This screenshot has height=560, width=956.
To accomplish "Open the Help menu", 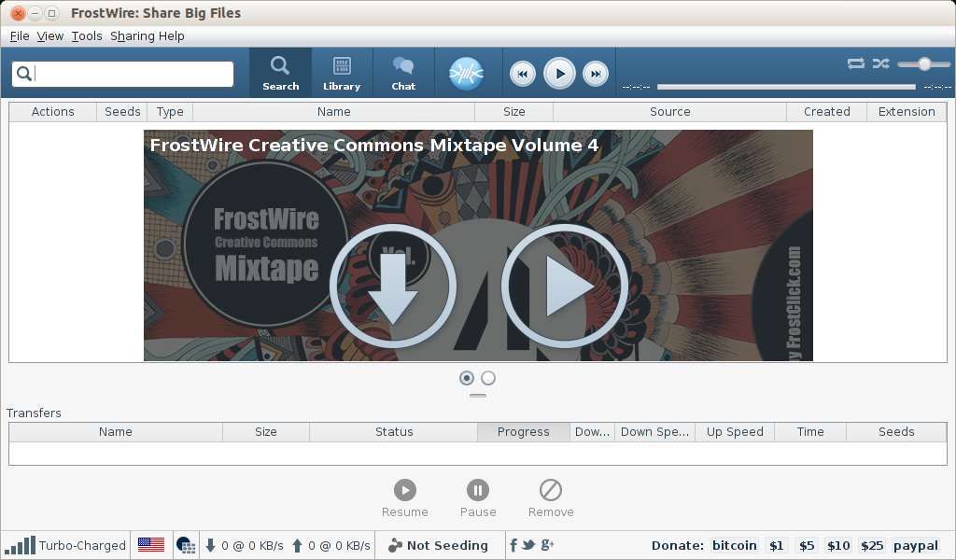I will 172,36.
